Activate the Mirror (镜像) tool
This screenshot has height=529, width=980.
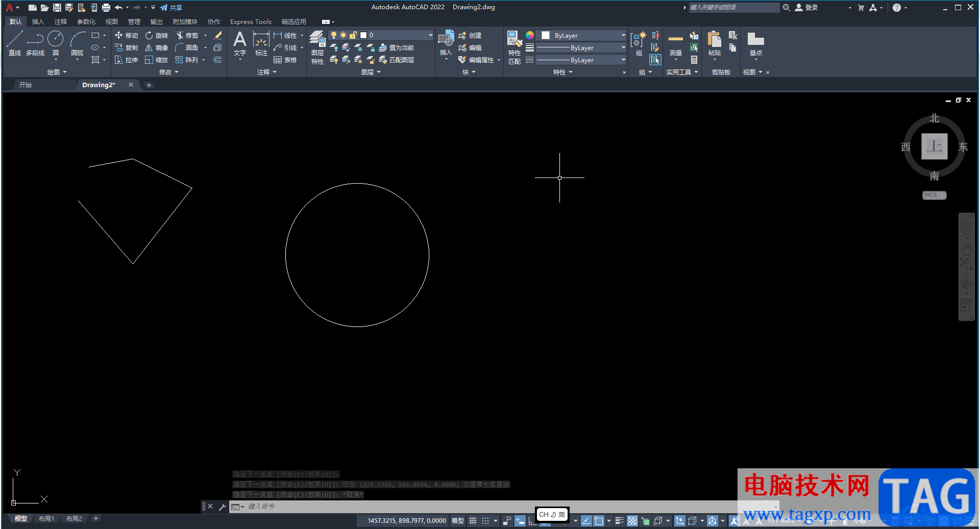coord(156,48)
